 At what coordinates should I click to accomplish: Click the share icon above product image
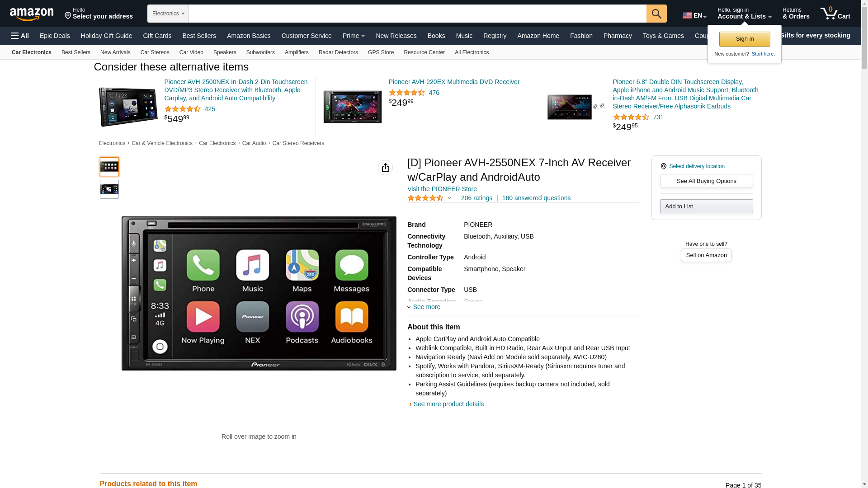pos(385,168)
